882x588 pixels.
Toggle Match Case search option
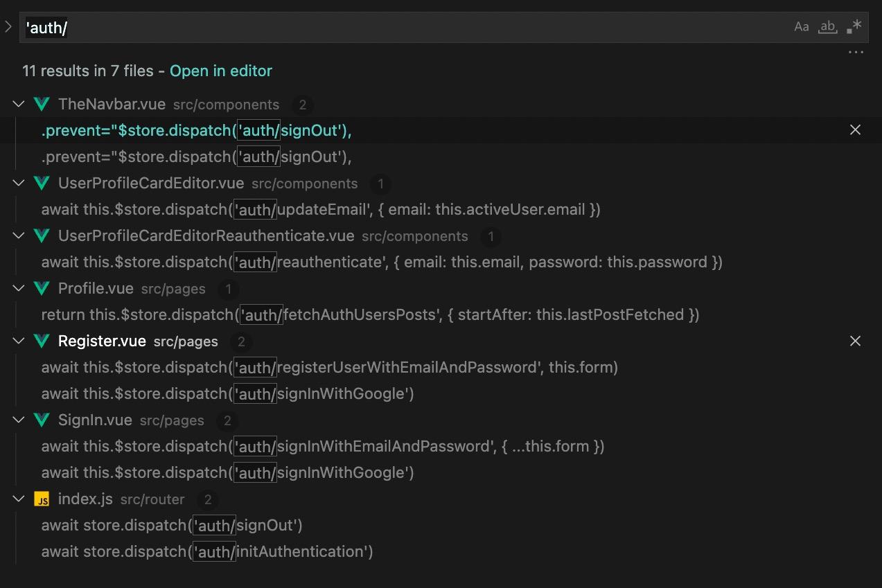801,27
